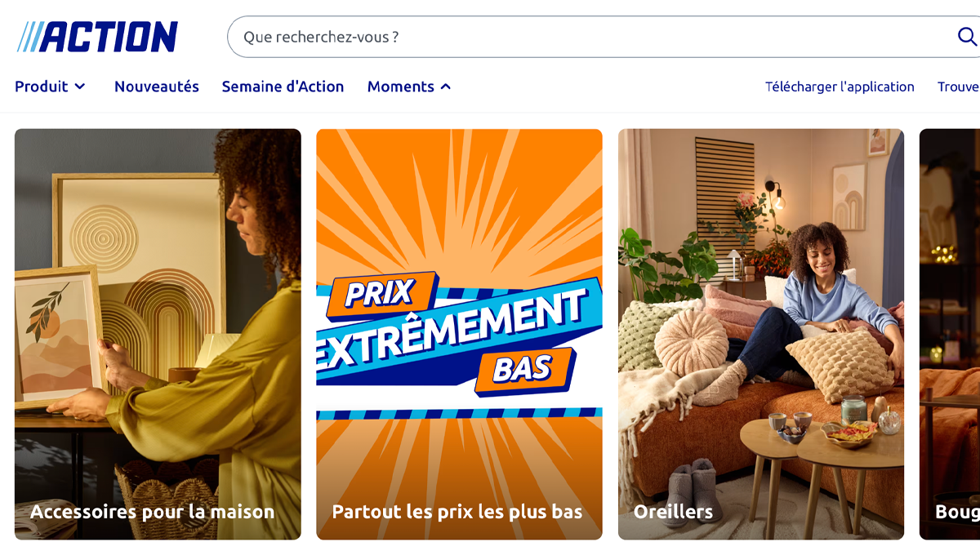Open Semaine d'Action page

pos(283,87)
